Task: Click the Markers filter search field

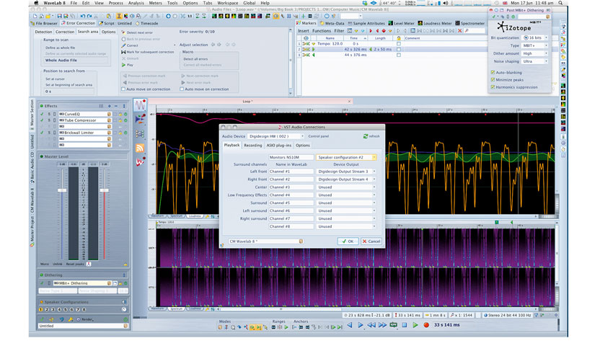Action: coord(475,31)
